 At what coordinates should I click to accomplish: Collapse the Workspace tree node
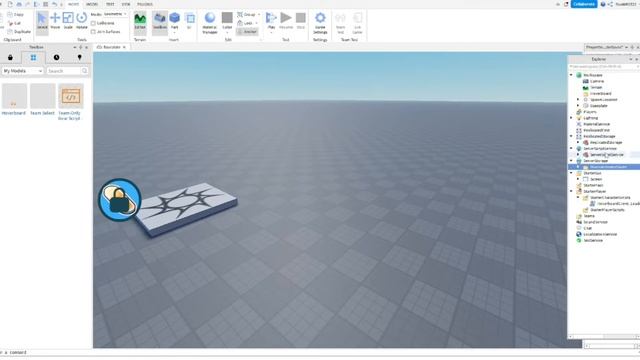point(571,75)
